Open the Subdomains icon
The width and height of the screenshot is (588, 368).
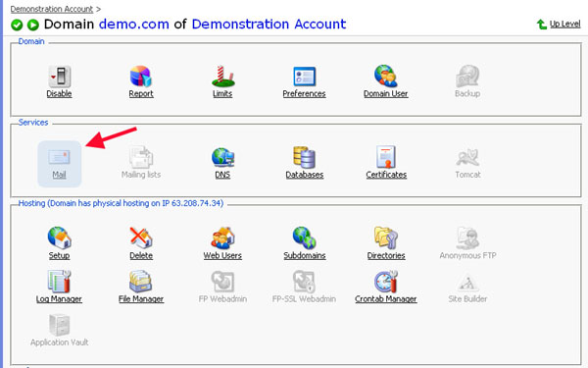304,237
